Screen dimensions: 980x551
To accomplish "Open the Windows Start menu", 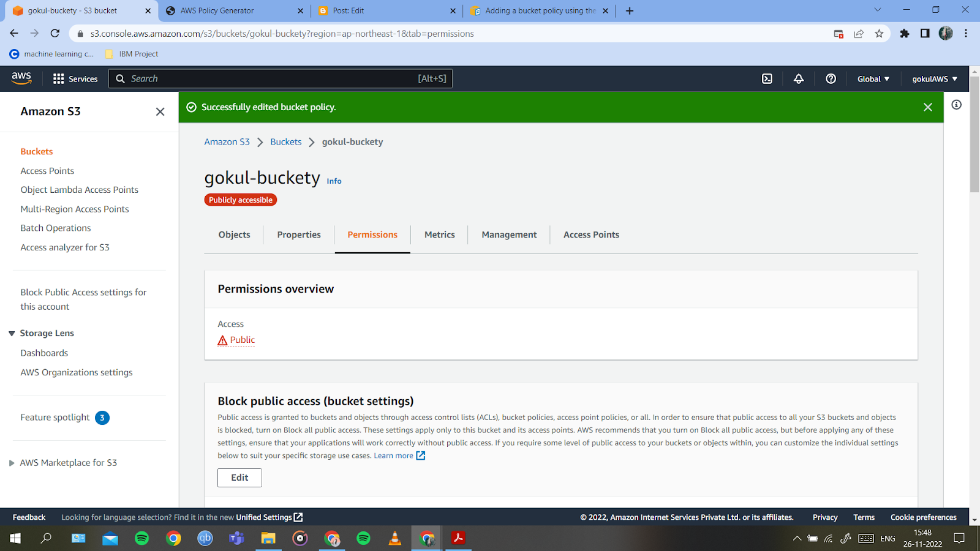I will click(x=15, y=538).
